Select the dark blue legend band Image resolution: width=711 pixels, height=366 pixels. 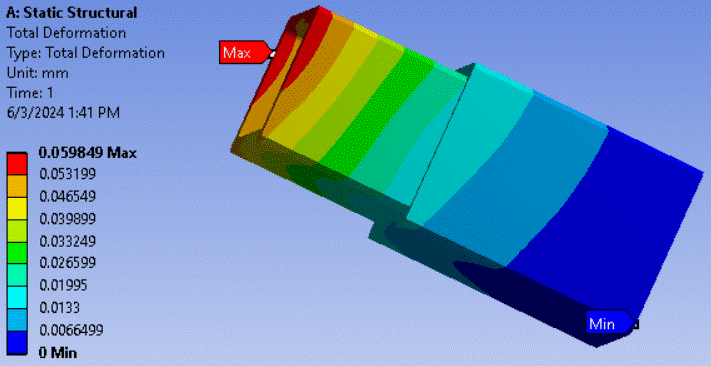(x=17, y=342)
